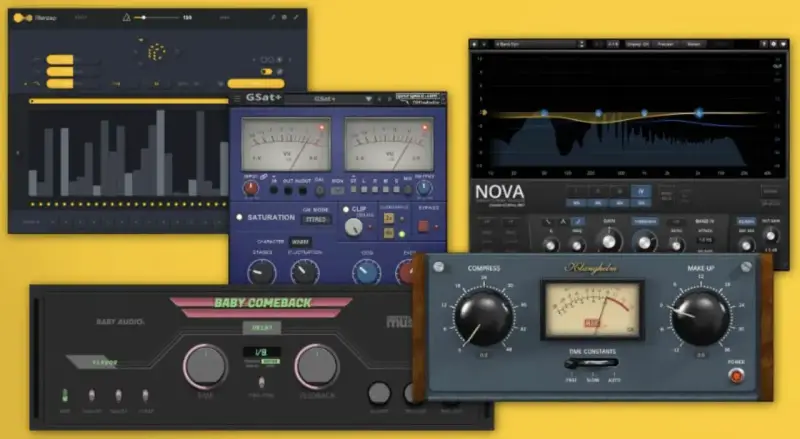Click the Compress knob on Klanghelm compressor
The height and width of the screenshot is (439, 800).
point(484,319)
